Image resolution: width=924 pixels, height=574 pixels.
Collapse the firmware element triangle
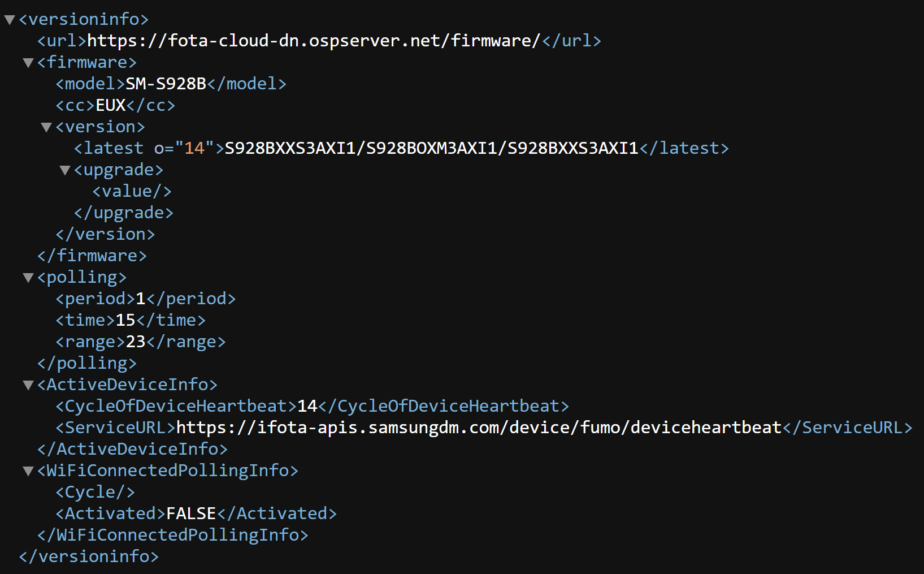coord(28,63)
